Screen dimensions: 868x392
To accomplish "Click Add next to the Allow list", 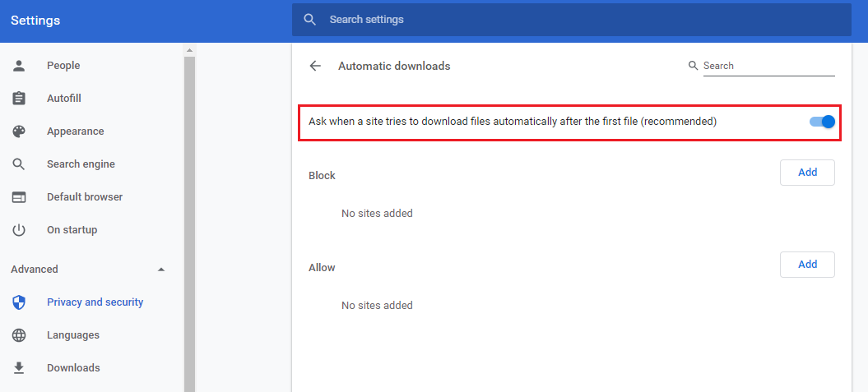I will 807,265.
